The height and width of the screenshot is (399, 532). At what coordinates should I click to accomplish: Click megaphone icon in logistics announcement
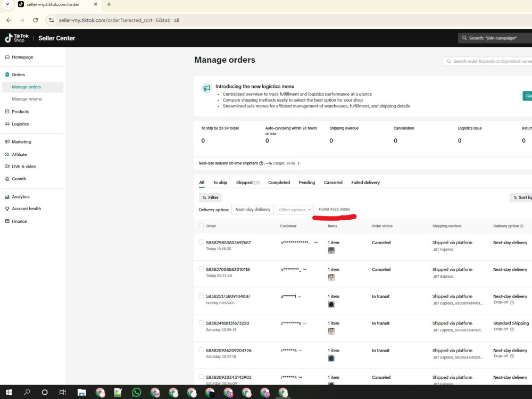click(206, 88)
